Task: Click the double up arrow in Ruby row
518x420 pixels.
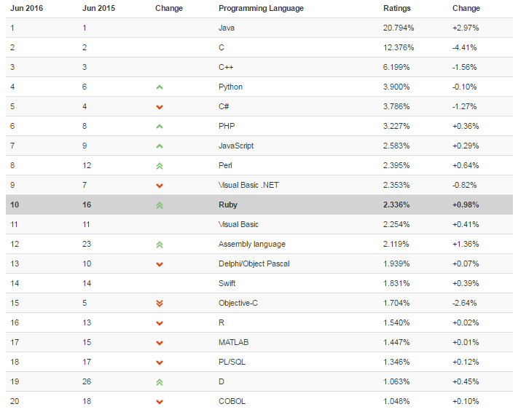Action: click(160, 205)
